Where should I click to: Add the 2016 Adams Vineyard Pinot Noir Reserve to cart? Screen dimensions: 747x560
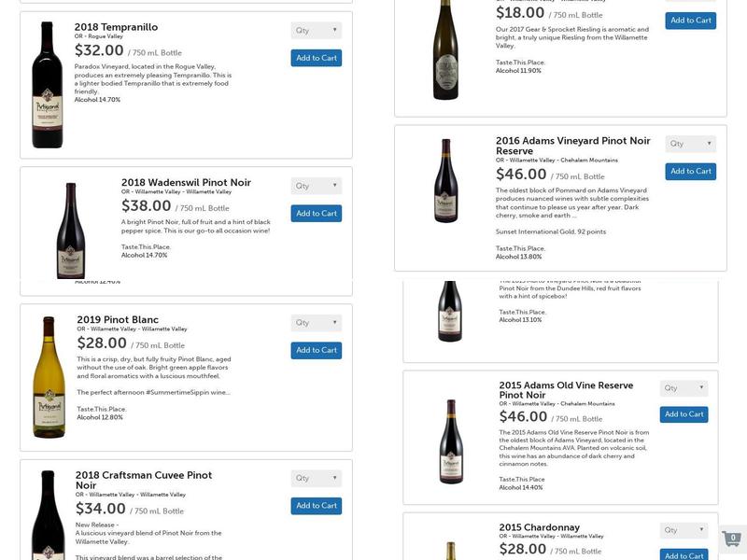click(690, 170)
